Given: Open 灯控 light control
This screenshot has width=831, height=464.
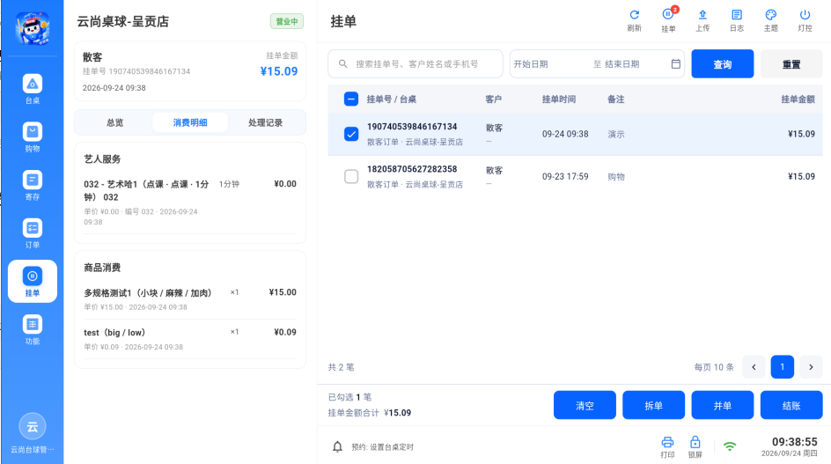Looking at the screenshot, I should coord(805,21).
